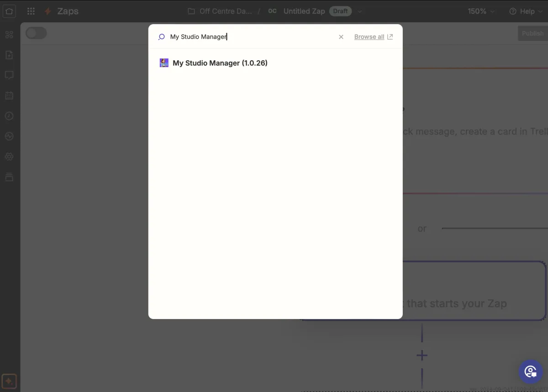Open the 150% zoom dropdown
This screenshot has height=392, width=548.
coord(481,11)
